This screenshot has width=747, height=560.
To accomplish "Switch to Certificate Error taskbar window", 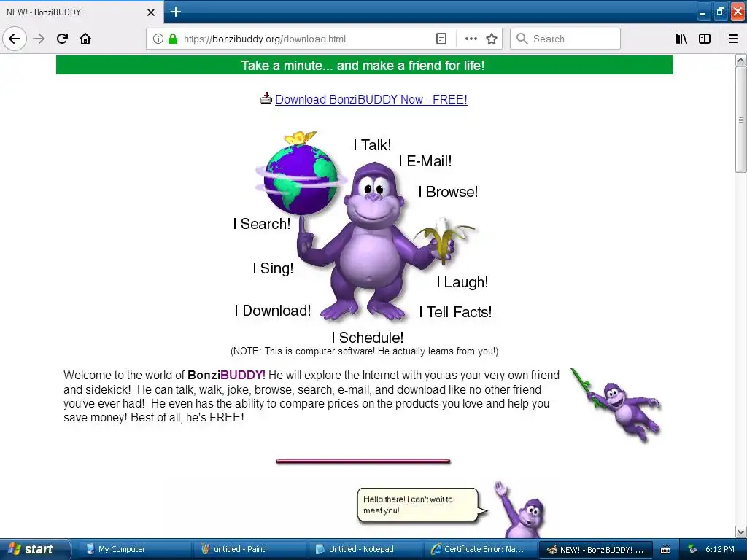I will [480, 549].
